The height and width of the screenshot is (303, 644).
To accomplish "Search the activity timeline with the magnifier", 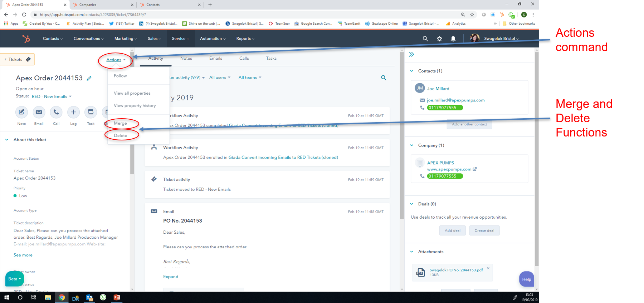I will click(x=384, y=78).
